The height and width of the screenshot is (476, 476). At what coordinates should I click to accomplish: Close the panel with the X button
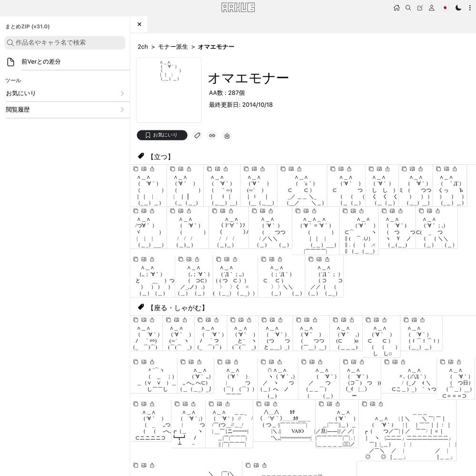139,24
